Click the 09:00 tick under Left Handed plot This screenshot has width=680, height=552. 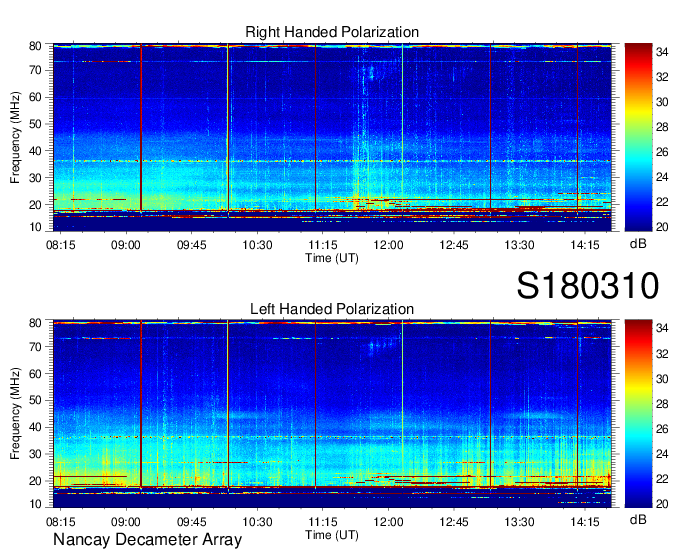126,522
